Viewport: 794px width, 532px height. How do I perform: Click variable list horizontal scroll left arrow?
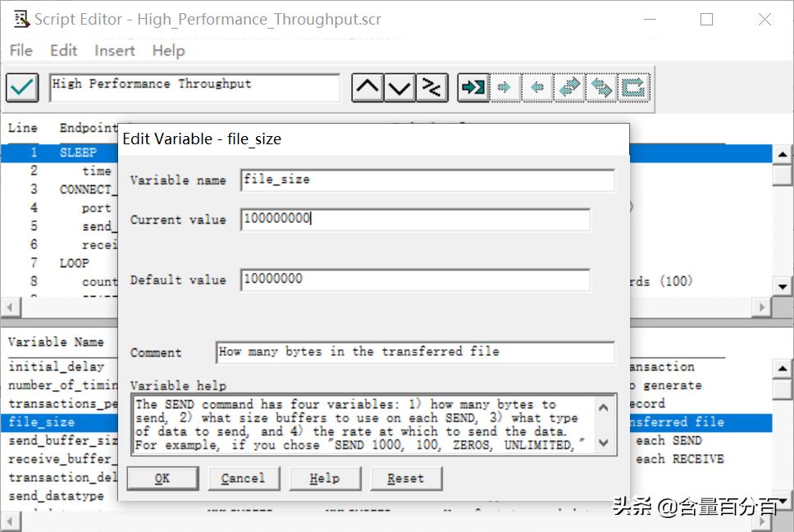pyautogui.click(x=10, y=521)
